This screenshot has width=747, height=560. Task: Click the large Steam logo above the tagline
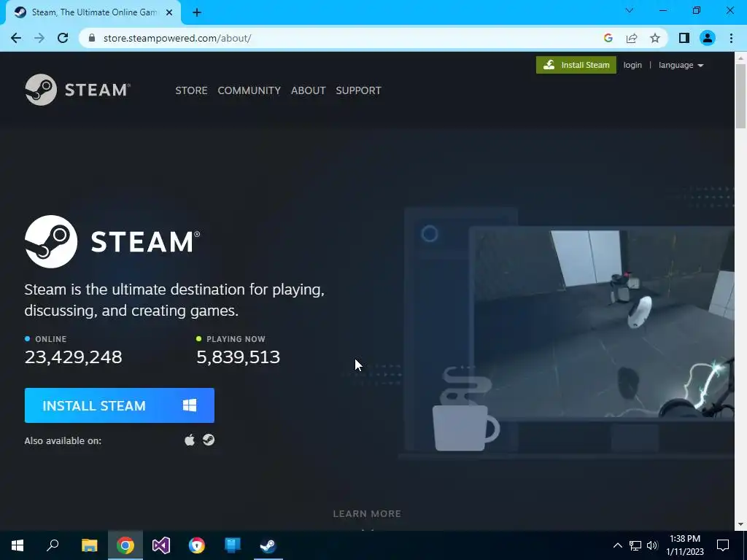coord(112,241)
